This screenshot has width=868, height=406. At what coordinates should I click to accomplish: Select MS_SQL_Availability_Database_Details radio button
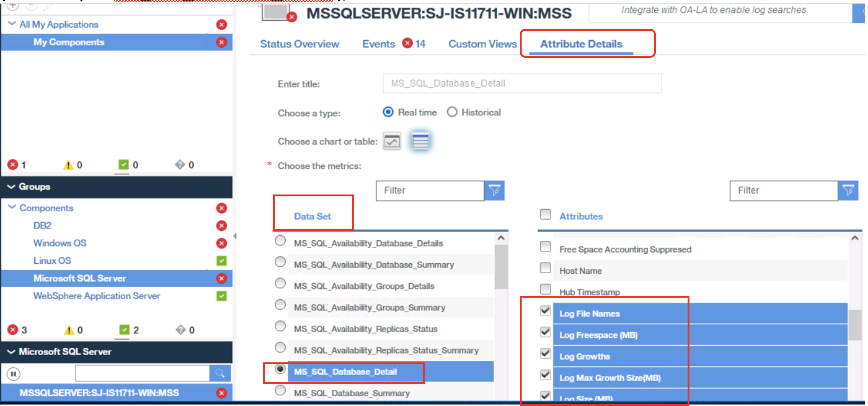280,240
